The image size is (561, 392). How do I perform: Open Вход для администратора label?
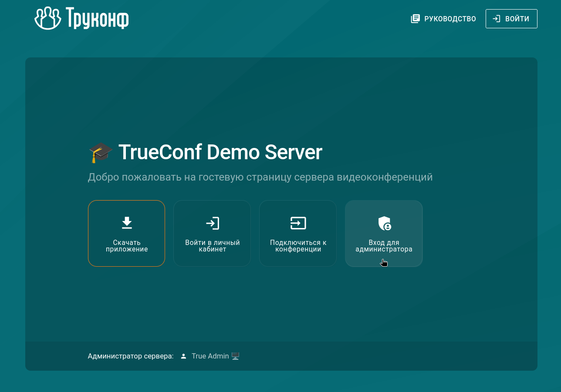pos(384,246)
